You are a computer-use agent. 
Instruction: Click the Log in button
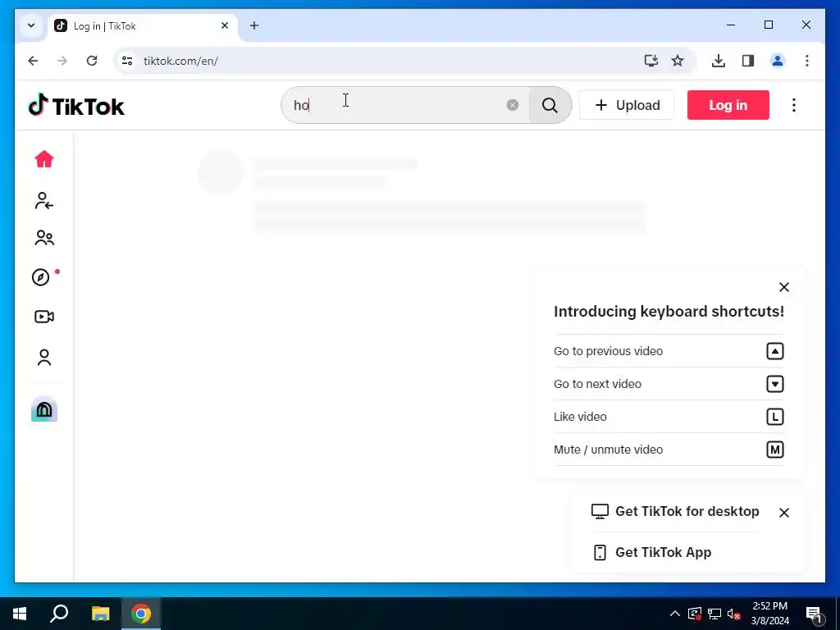click(x=728, y=105)
